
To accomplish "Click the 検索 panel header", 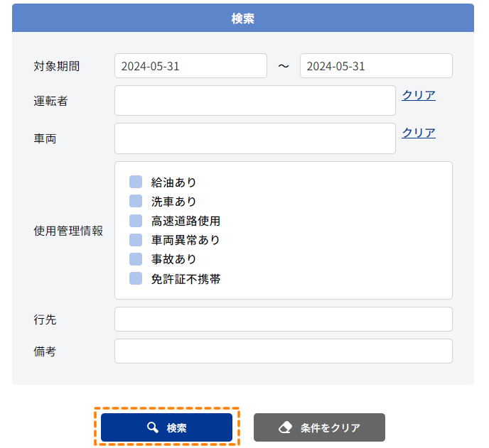I will coord(243,18).
